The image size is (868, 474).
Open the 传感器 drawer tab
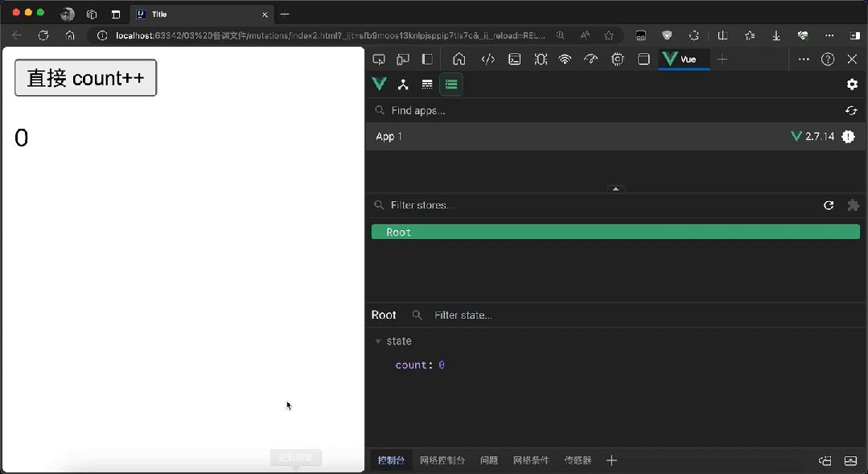tap(578, 460)
